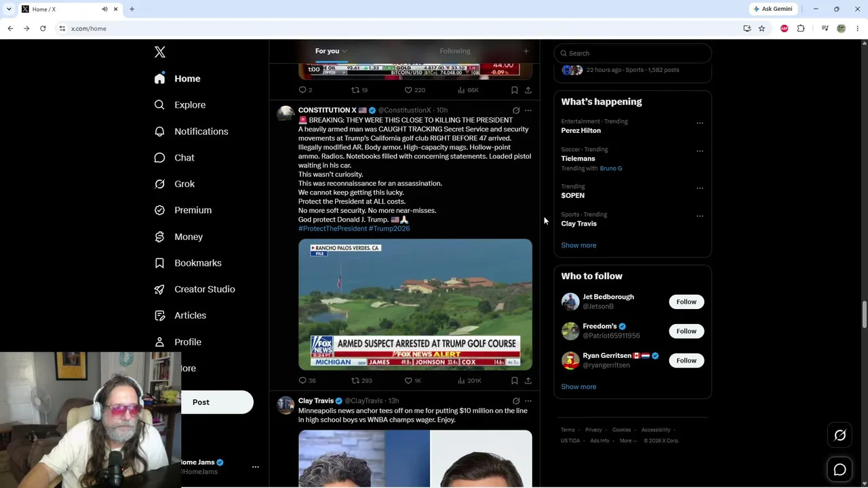
Task: Open the Chrome three-dot menu
Action: pyautogui.click(x=858, y=28)
